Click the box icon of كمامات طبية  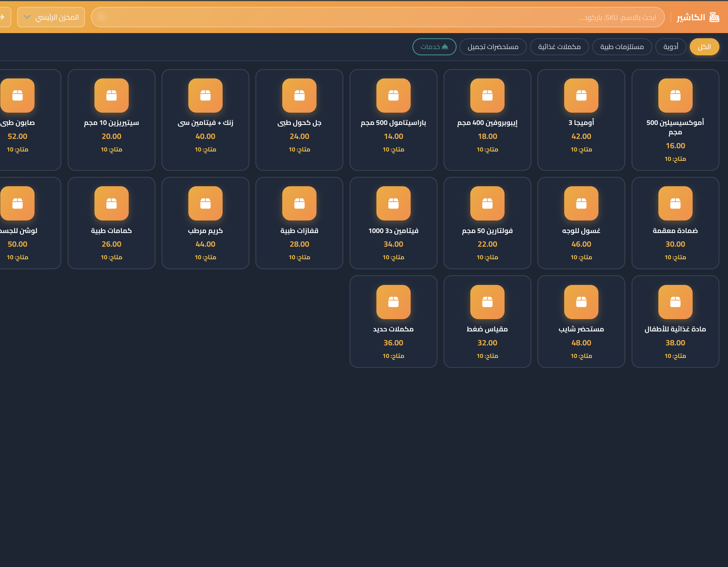point(111,203)
